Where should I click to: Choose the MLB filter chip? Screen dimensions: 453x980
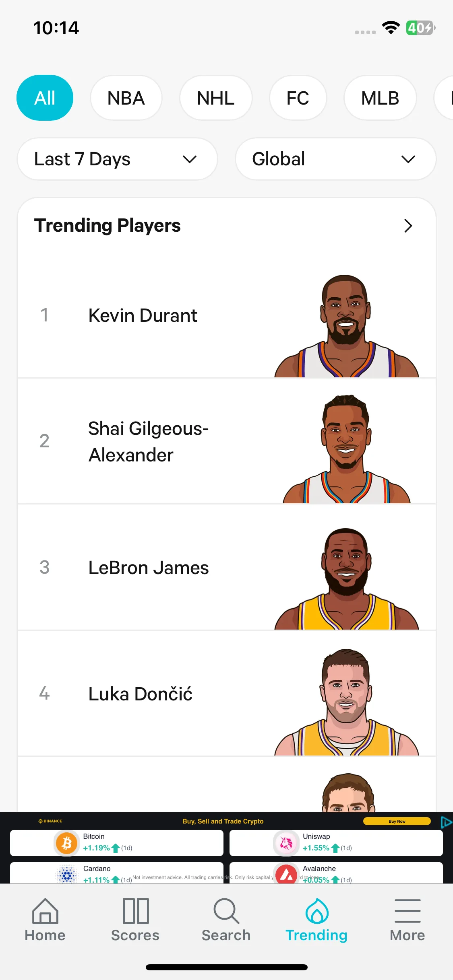tap(380, 98)
